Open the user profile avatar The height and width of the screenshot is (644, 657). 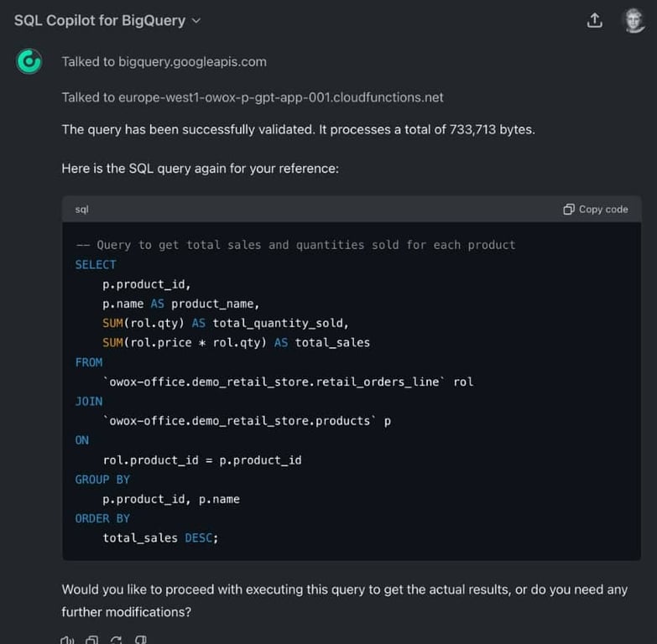click(x=633, y=19)
